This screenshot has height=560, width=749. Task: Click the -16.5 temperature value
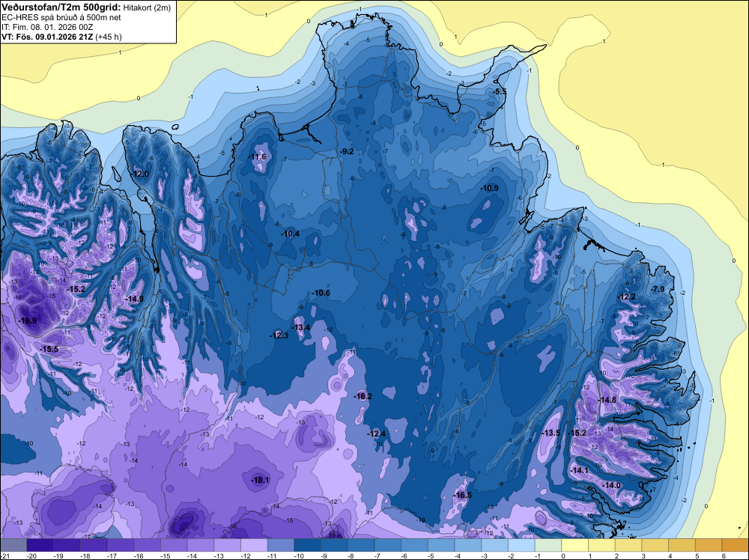click(x=463, y=495)
